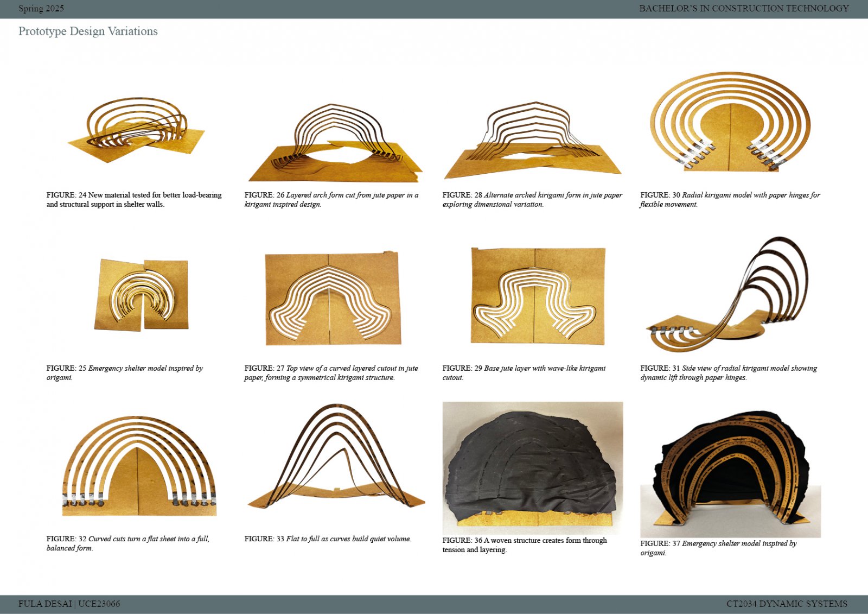Click caption 'FIGURE: 27 Top view of a curved'

(331, 373)
